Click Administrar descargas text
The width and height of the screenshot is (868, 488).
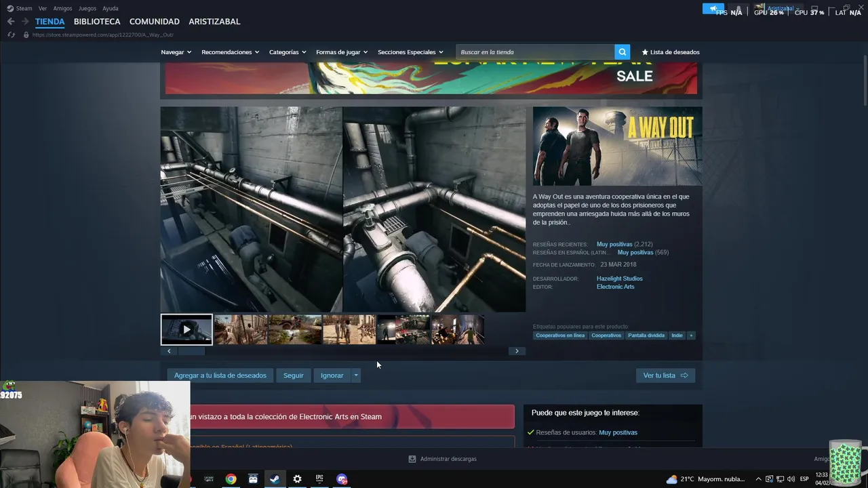click(x=448, y=459)
